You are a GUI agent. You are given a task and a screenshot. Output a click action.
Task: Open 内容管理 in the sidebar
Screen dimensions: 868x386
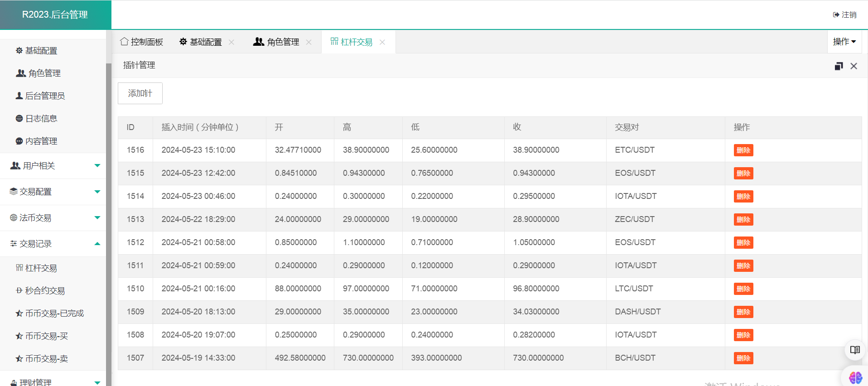coord(41,141)
